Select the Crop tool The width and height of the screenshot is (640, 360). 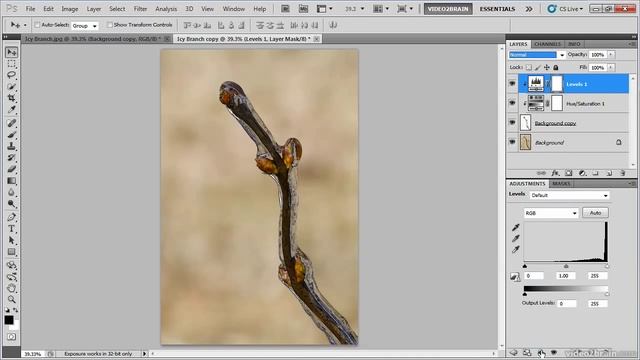[x=11, y=98]
